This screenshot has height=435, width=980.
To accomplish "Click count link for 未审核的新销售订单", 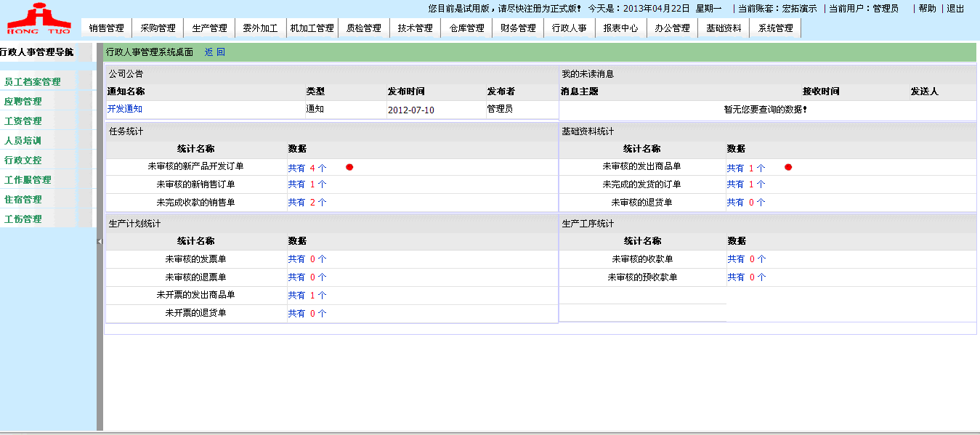I will (x=307, y=184).
